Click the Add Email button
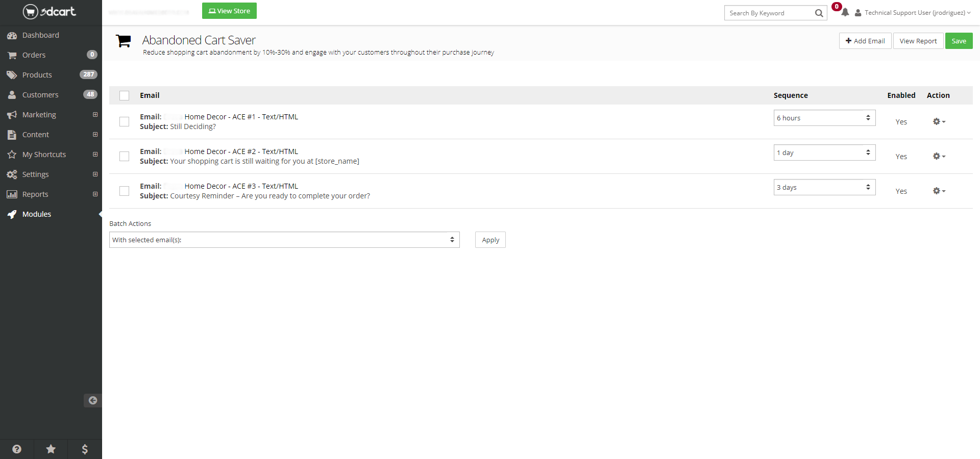980x459 pixels. (865, 41)
